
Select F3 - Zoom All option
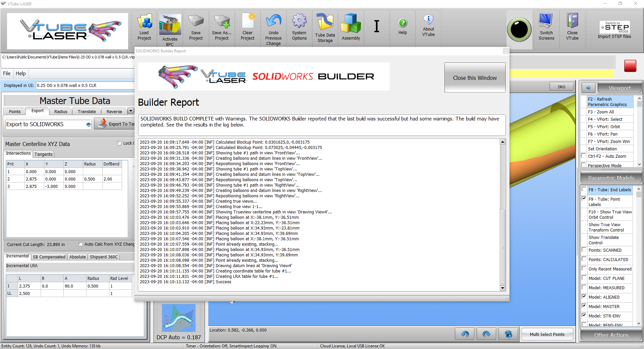tap(610, 112)
